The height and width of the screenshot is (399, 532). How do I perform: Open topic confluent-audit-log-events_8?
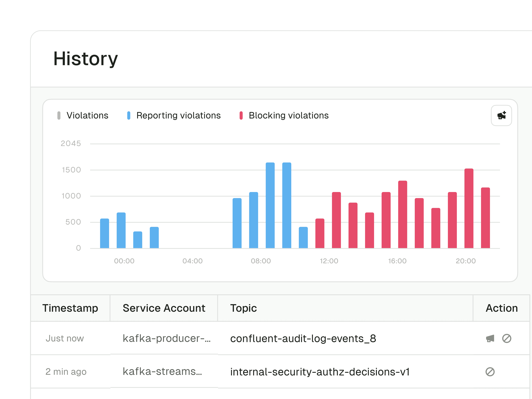click(x=303, y=338)
